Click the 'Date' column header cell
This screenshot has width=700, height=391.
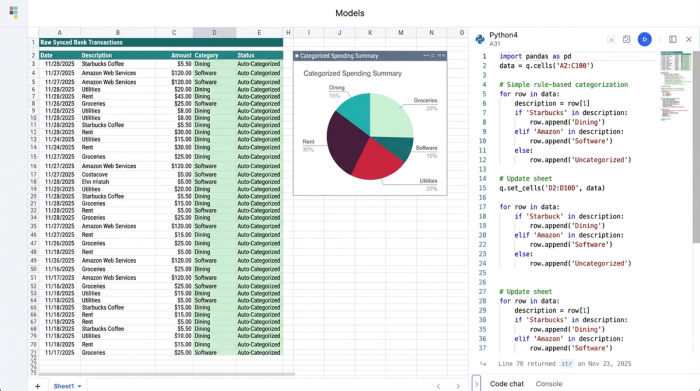click(x=59, y=55)
